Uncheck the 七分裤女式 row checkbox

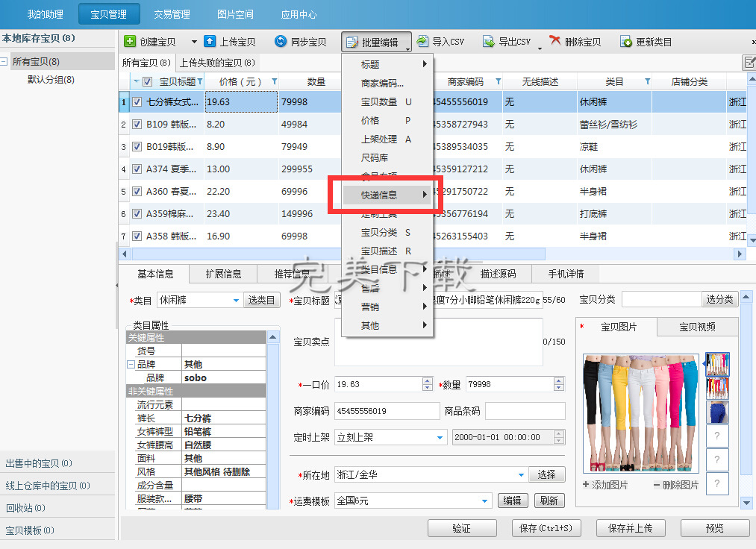click(x=137, y=102)
